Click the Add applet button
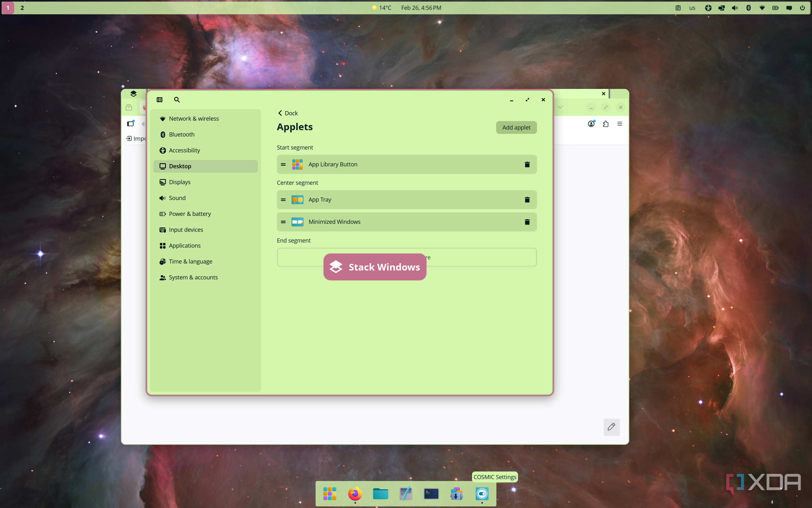Viewport: 812px width, 508px height. [516, 127]
